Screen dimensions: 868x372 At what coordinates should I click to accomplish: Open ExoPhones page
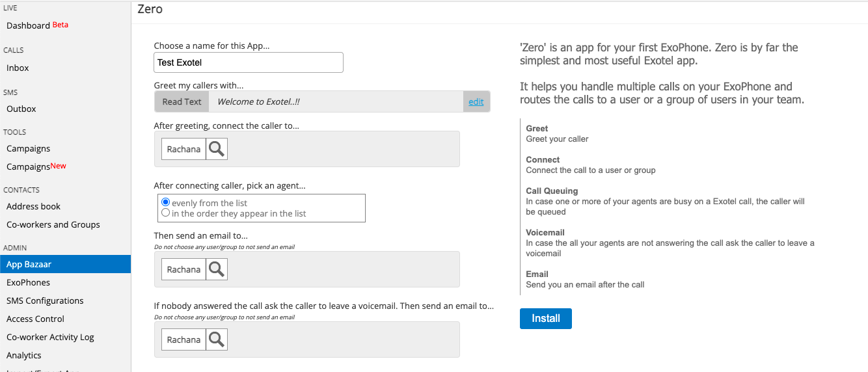tap(28, 282)
